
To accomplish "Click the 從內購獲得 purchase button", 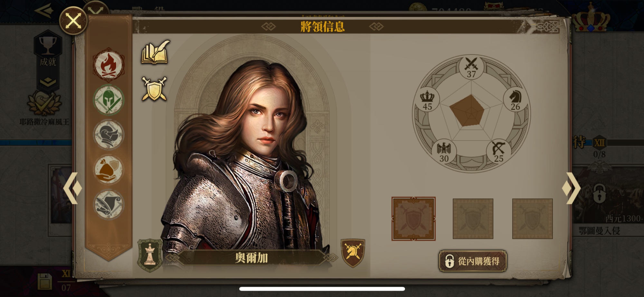I will coord(472,261).
